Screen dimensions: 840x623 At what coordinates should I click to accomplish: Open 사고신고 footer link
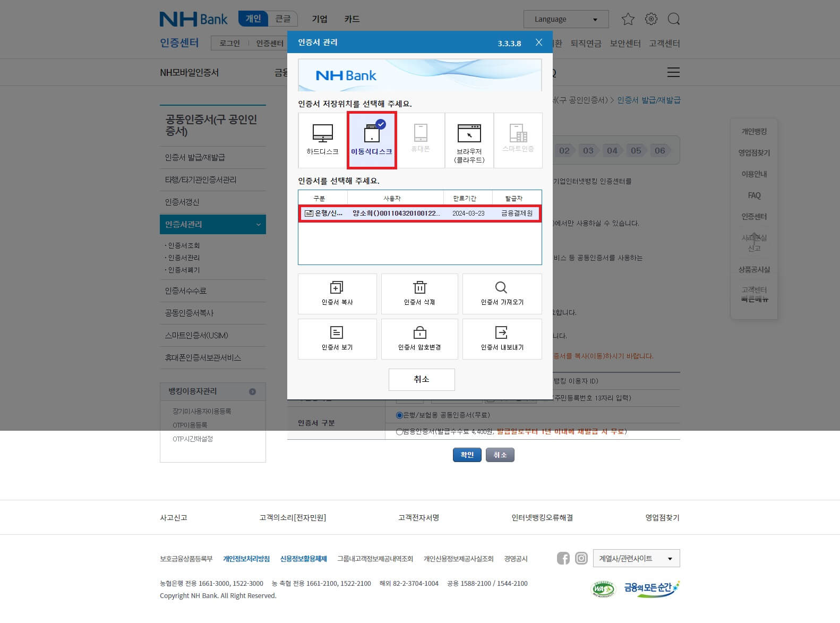coord(174,517)
